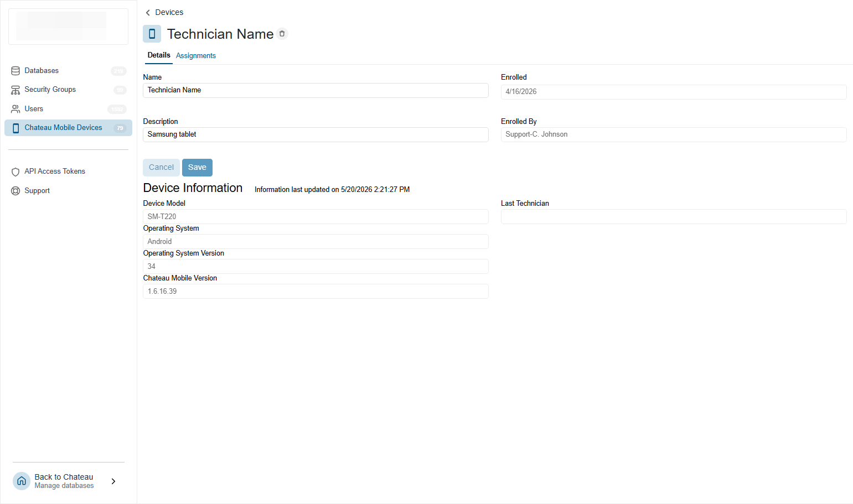853x504 pixels.
Task: Click the Device Model label
Action: (164, 204)
